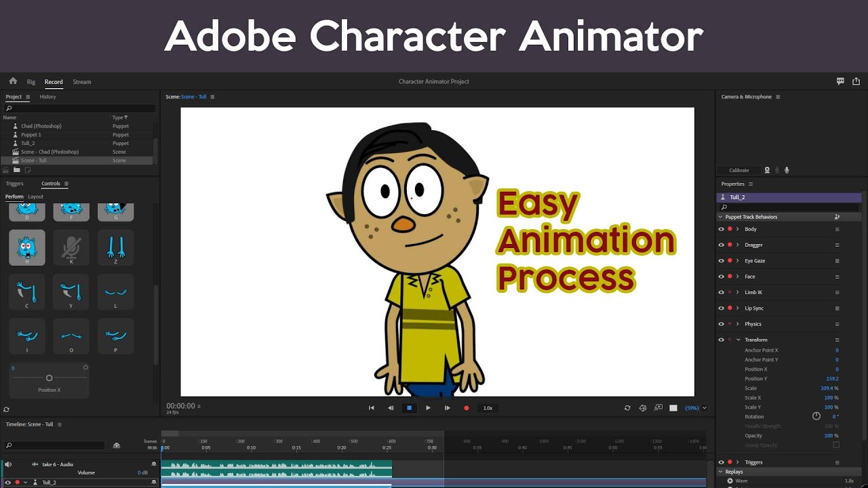Click the Stop button
The image size is (868, 488).
click(x=409, y=408)
